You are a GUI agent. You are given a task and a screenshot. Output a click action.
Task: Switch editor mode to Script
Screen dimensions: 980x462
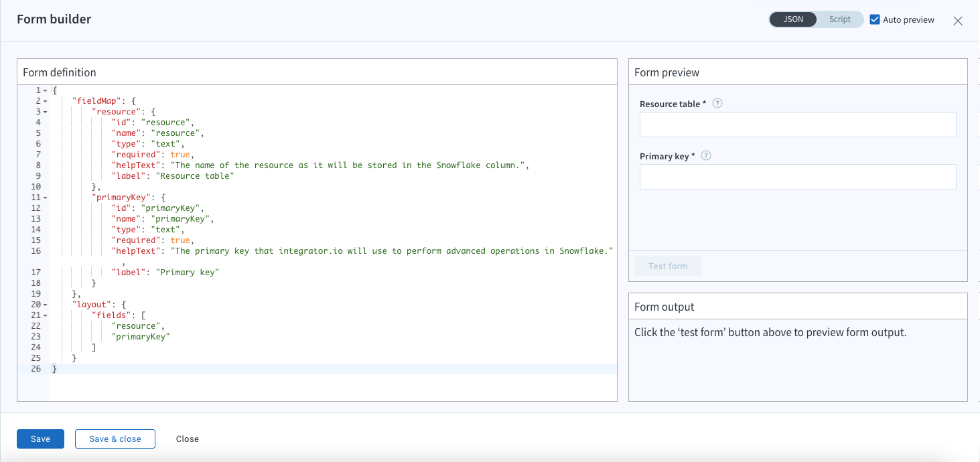point(839,19)
